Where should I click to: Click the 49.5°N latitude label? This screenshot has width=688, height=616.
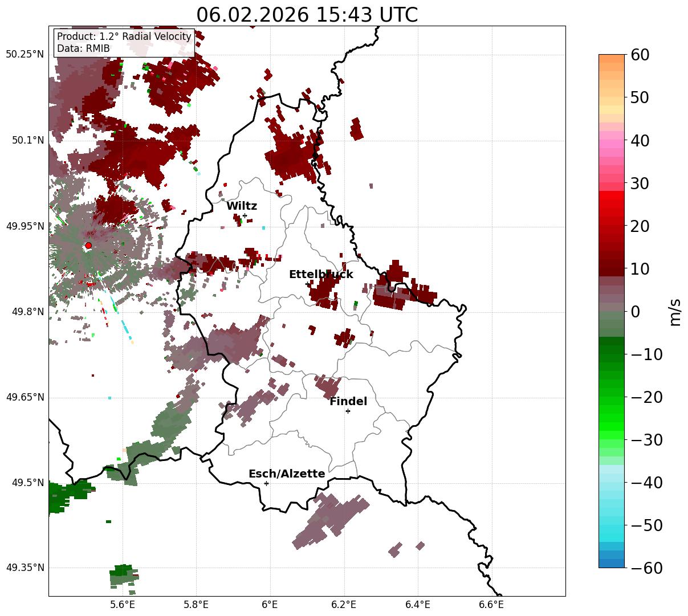(27, 483)
